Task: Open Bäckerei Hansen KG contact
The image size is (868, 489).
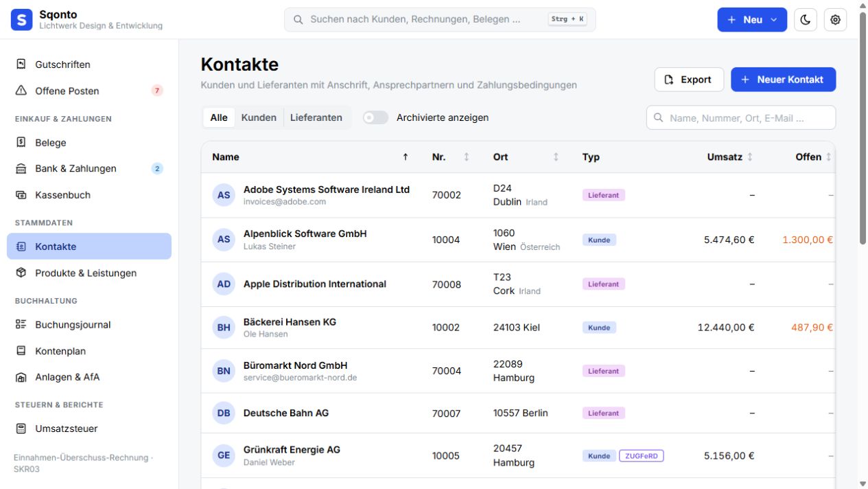Action: [290, 321]
